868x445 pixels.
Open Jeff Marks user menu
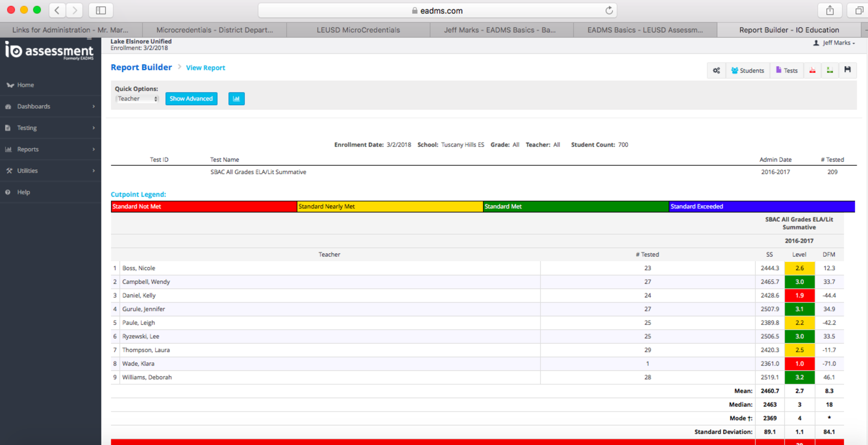(x=834, y=43)
